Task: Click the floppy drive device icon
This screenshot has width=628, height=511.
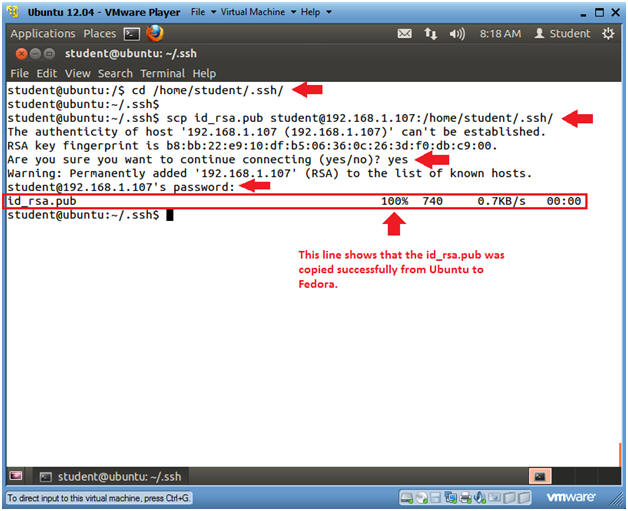Action: [x=435, y=498]
